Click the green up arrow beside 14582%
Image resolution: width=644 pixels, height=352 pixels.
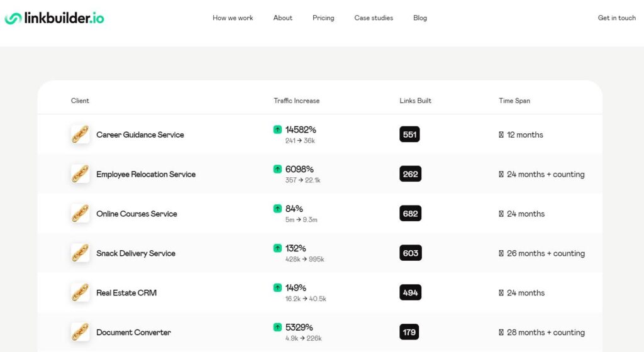(x=277, y=129)
